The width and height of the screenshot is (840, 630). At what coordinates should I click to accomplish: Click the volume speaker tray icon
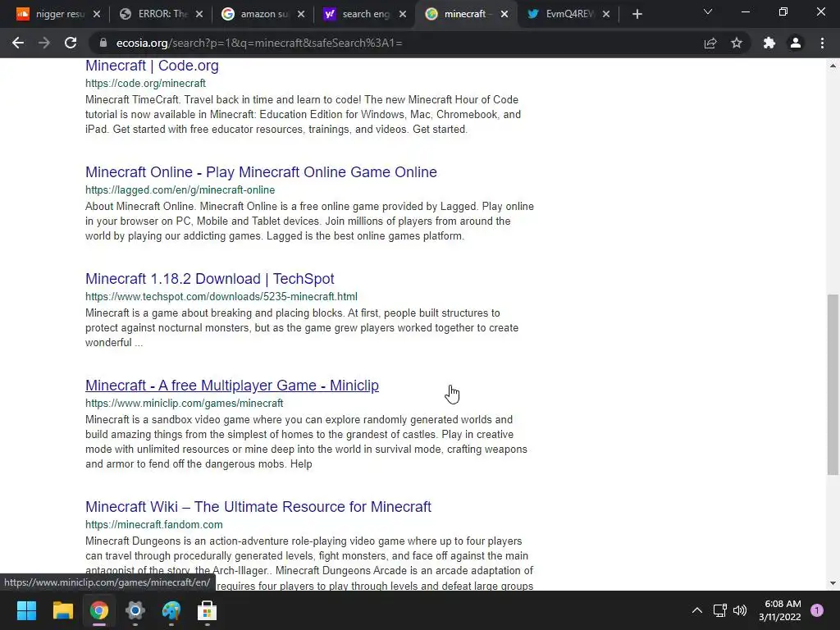[740, 610]
